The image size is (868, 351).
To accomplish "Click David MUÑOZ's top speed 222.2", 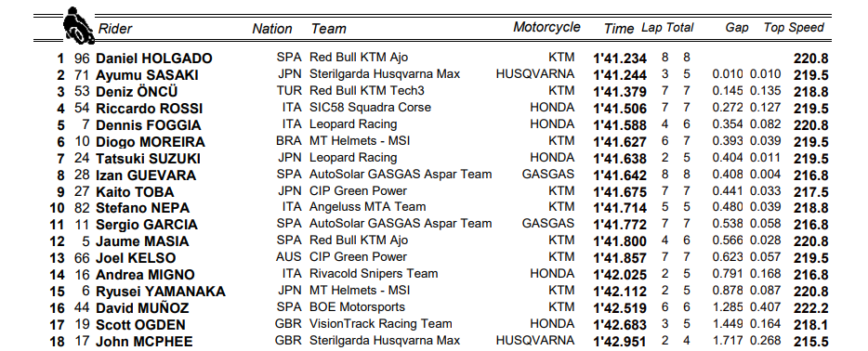I will pos(811,308).
